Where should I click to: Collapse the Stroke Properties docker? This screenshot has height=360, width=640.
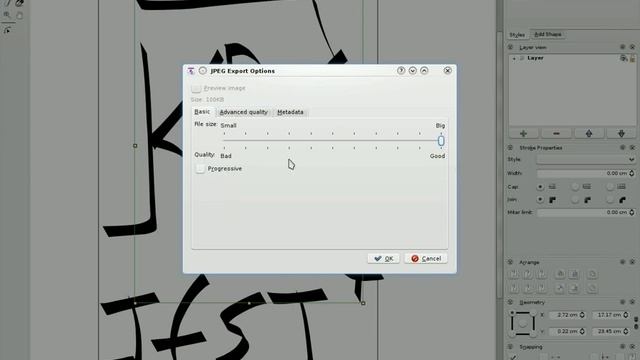[510, 147]
